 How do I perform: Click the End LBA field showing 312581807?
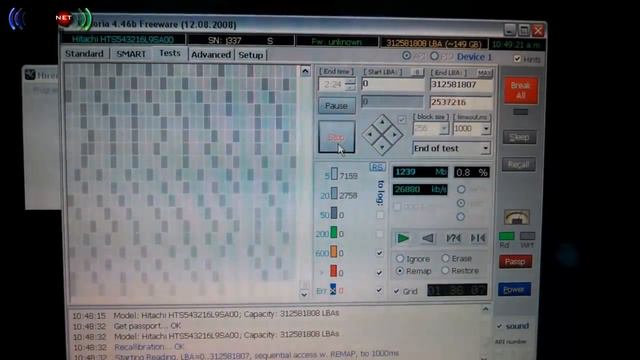coord(461,84)
